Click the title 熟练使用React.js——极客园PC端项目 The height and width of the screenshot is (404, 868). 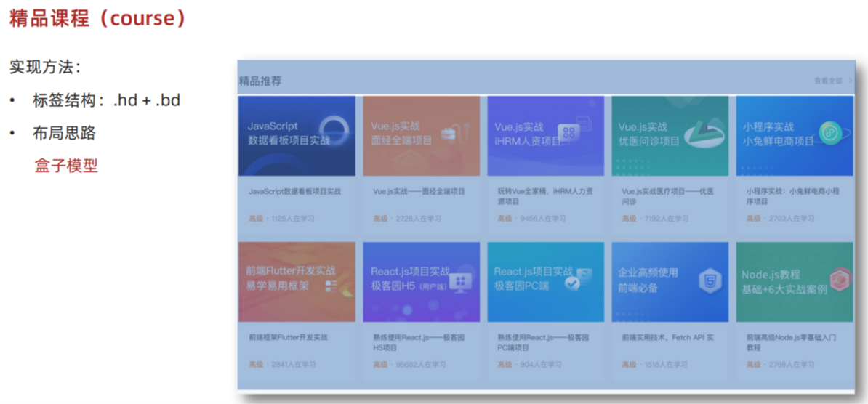(x=543, y=342)
